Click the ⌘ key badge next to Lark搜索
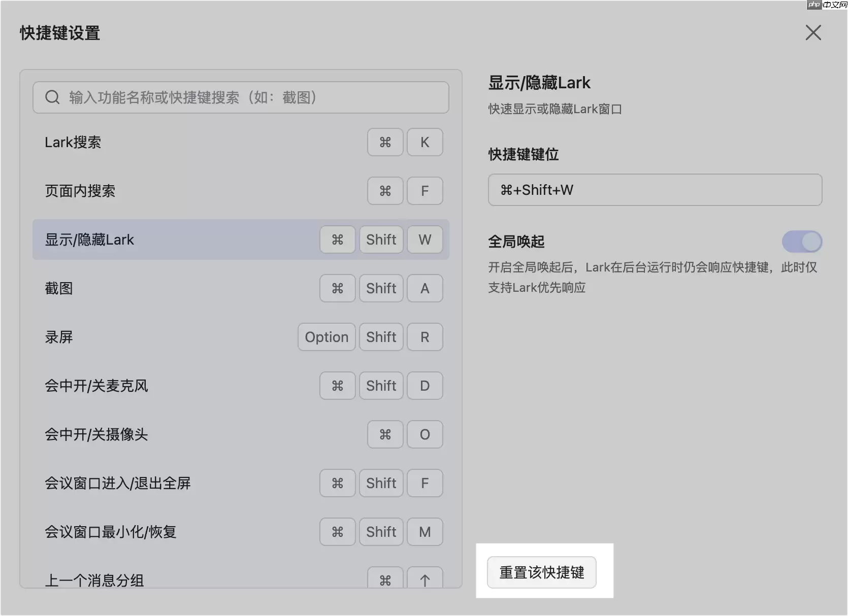 (x=385, y=142)
